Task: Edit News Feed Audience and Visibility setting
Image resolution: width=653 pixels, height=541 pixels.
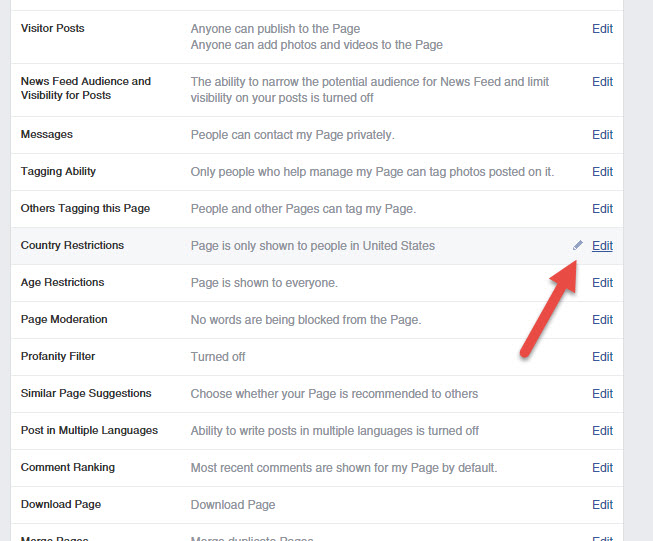Action: click(x=602, y=82)
